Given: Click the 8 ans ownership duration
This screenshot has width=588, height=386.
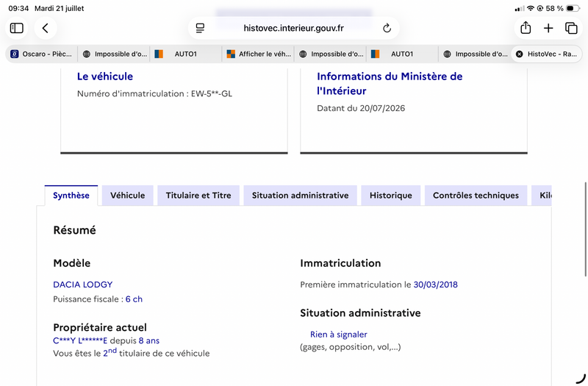Looking at the screenshot, I should (149, 340).
